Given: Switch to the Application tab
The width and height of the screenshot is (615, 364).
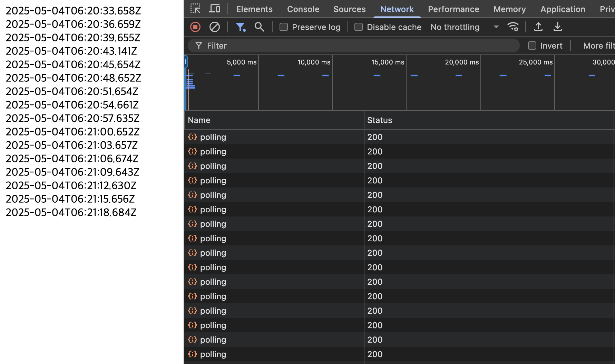Looking at the screenshot, I should coord(563,9).
